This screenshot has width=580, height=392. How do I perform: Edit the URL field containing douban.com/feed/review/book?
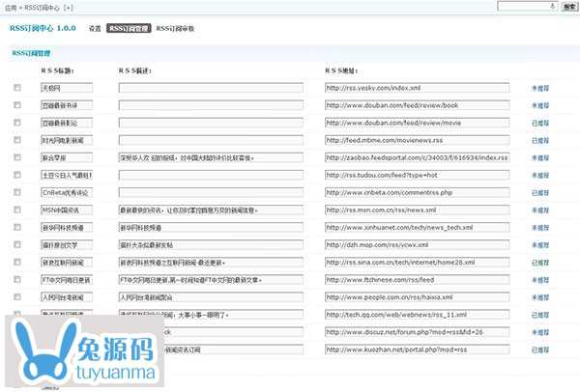418,105
